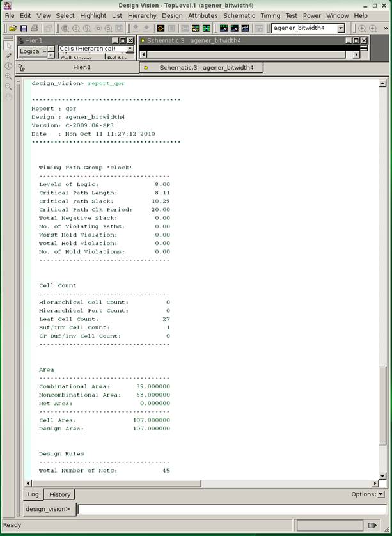Select the arrow pointer tool in left sidebar
The height and width of the screenshot is (536, 392).
[8, 45]
